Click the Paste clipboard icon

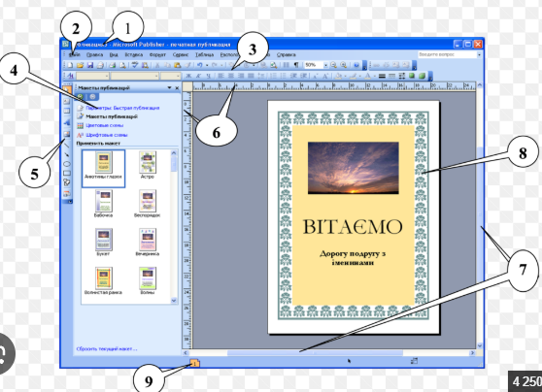pos(178,65)
